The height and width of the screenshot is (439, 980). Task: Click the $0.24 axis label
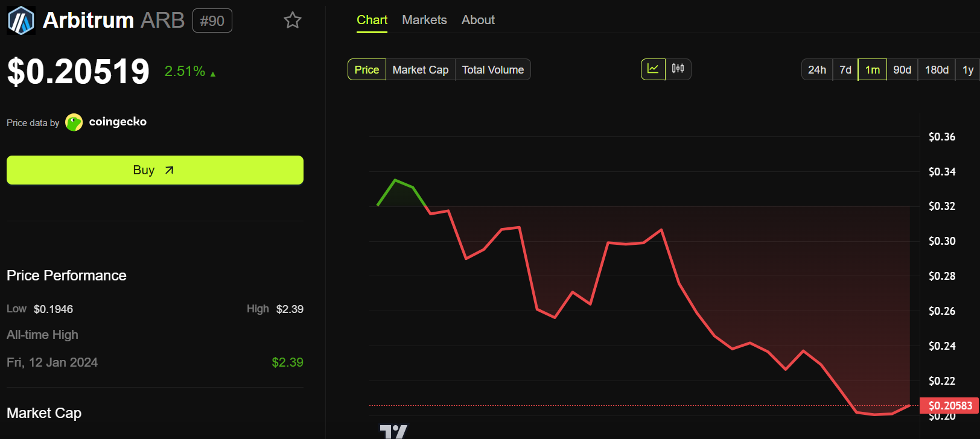click(x=942, y=346)
